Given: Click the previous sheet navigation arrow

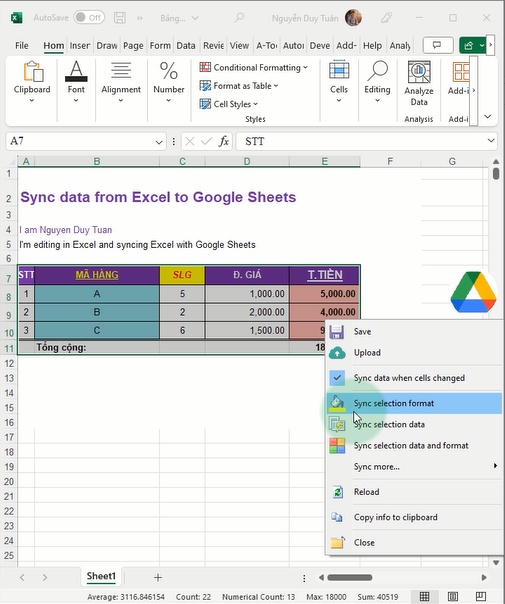Looking at the screenshot, I should coord(22,577).
